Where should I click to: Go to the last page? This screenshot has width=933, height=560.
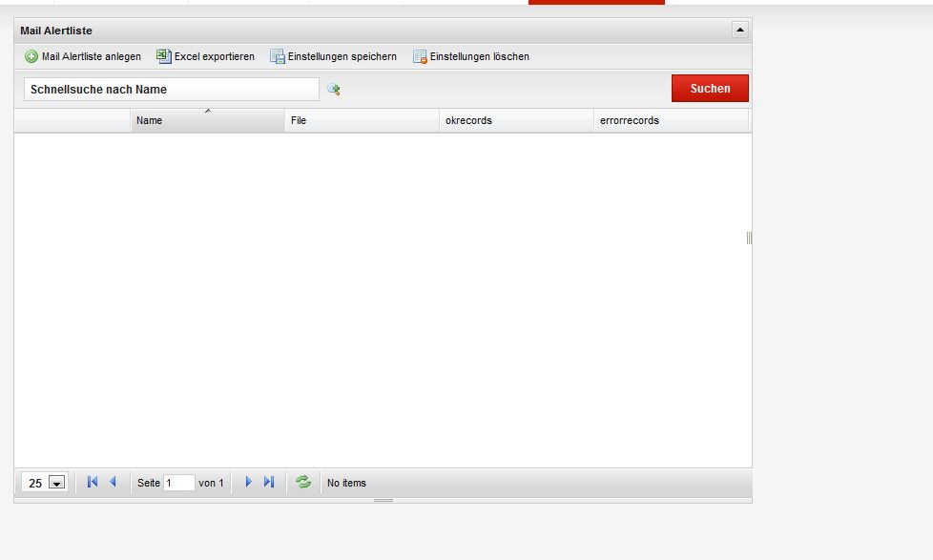[x=269, y=483]
